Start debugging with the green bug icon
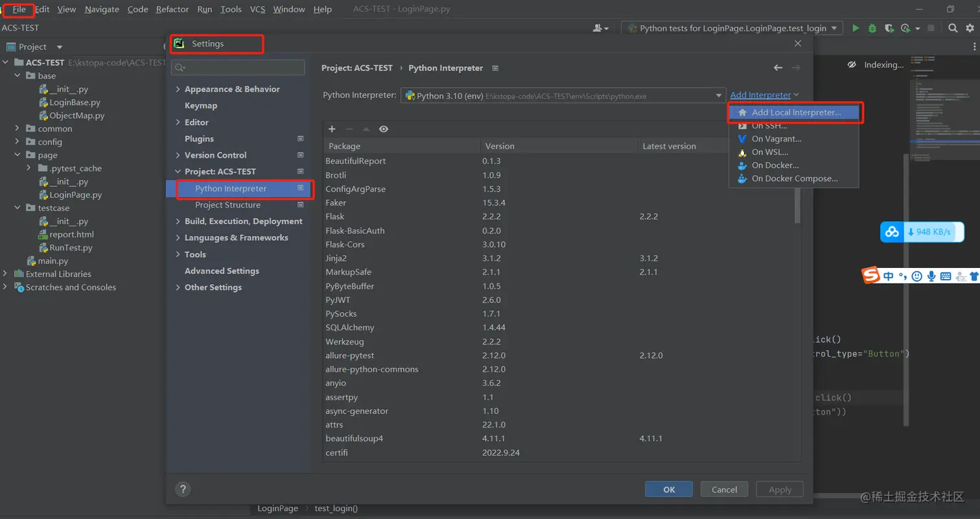This screenshot has width=980, height=519. coord(872,28)
